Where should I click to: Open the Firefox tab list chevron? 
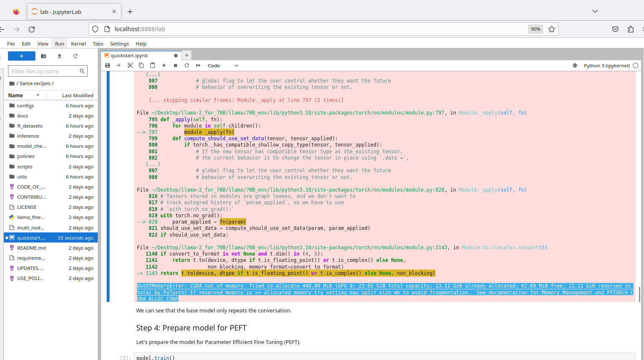tap(594, 11)
